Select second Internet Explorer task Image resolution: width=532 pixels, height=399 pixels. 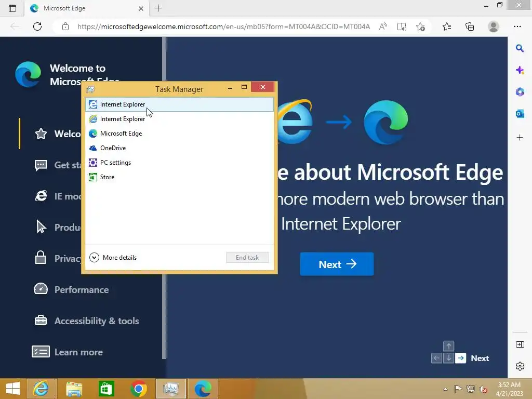point(179,119)
